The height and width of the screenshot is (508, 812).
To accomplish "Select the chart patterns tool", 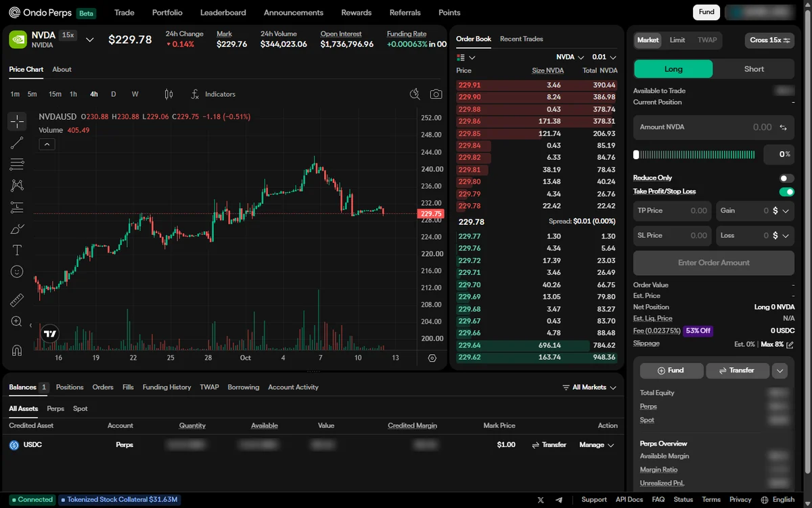I will tap(17, 186).
